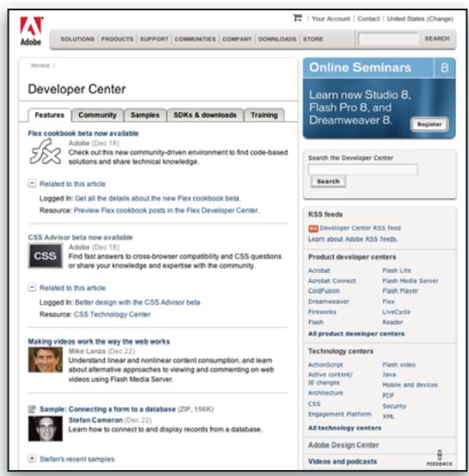
Task: Open Developer Center RSS feed link
Action: 360,228
